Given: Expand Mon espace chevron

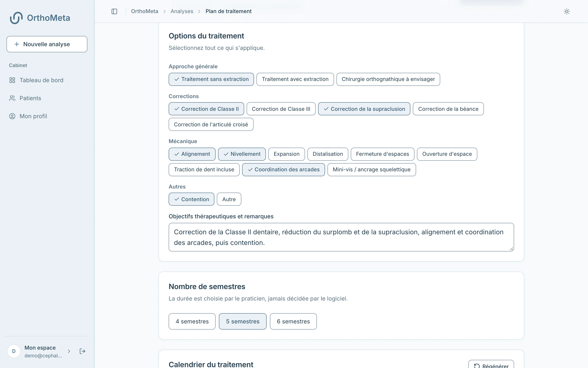Looking at the screenshot, I should pos(69,351).
